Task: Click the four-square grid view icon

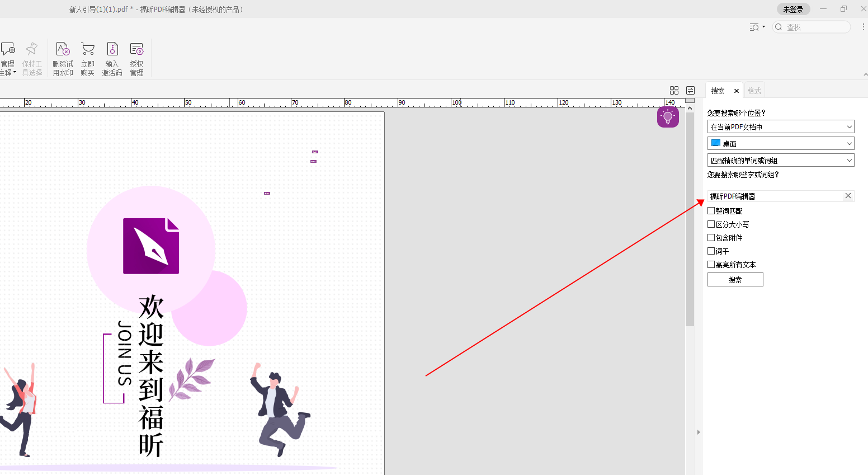Action: [x=674, y=91]
